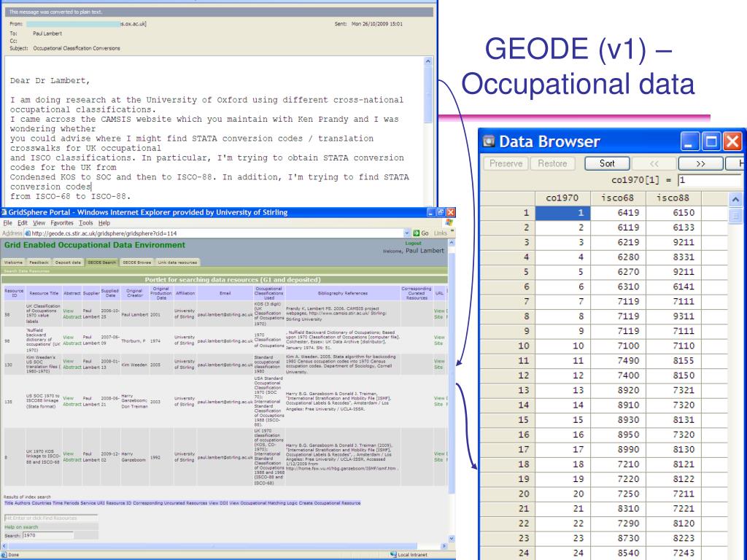Click the << back button in Data Browser

[654, 163]
